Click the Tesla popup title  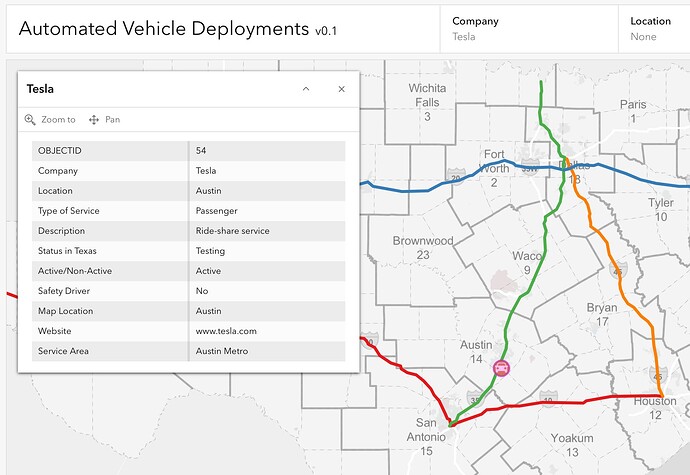point(40,89)
